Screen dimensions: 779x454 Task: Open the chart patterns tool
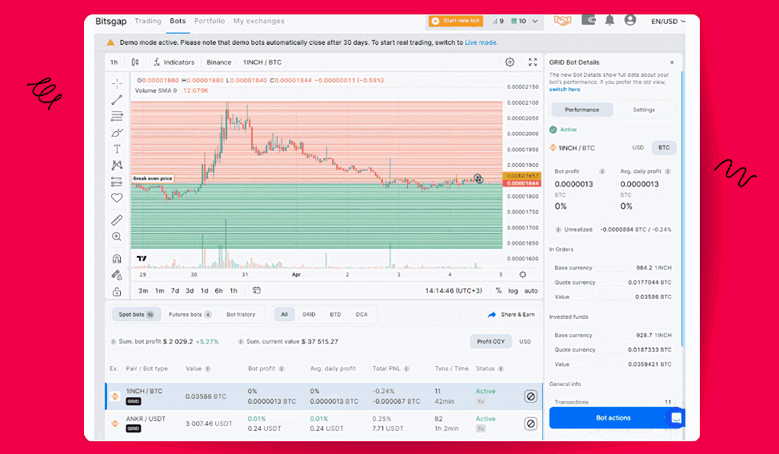tap(117, 165)
